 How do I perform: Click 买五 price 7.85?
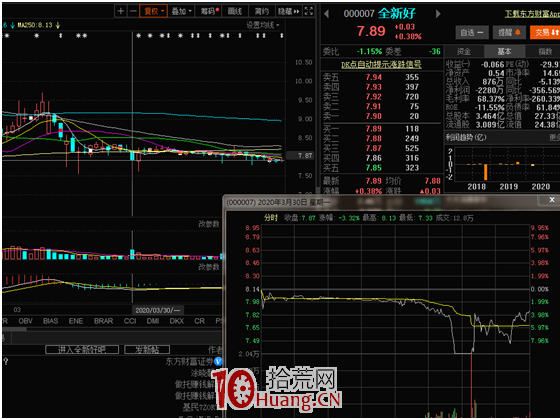[x=374, y=168]
